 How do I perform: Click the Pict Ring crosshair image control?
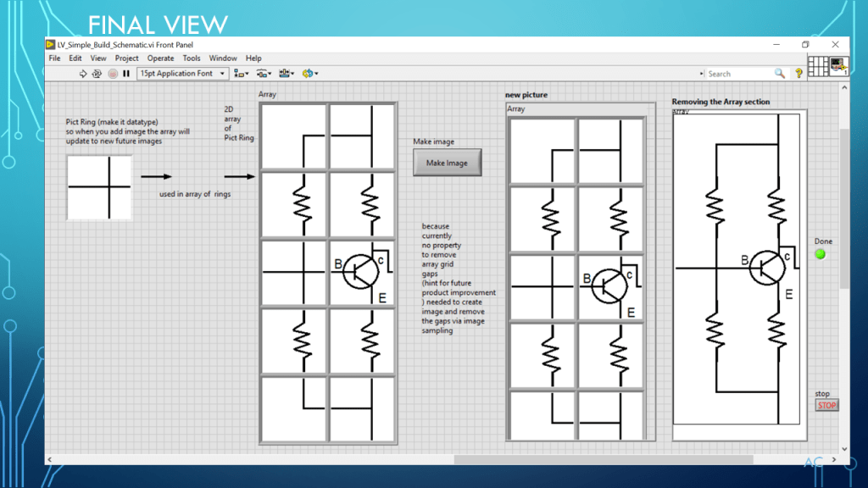coord(99,187)
